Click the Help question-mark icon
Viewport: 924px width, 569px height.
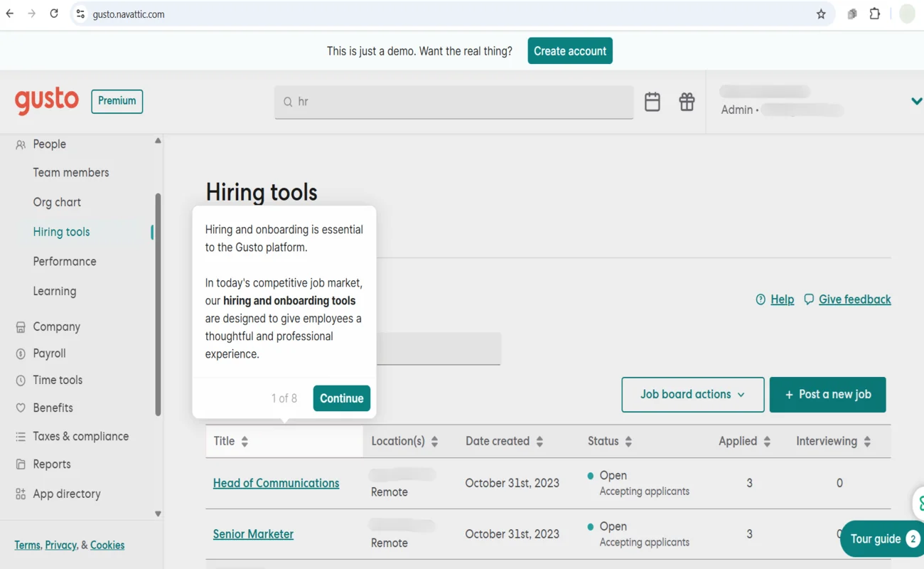tap(761, 299)
